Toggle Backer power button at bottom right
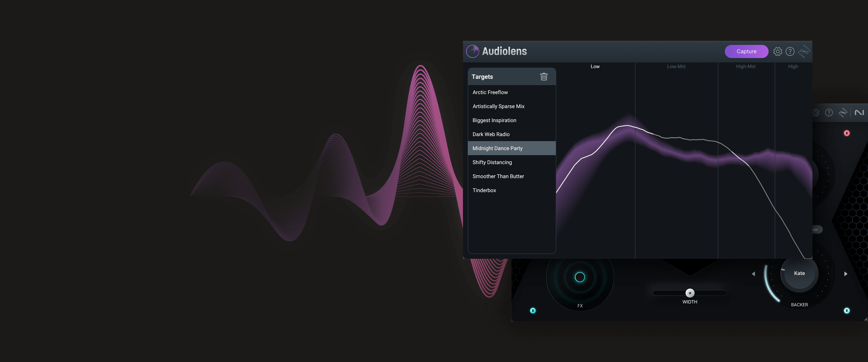Screen dimensions: 868x362 847,310
